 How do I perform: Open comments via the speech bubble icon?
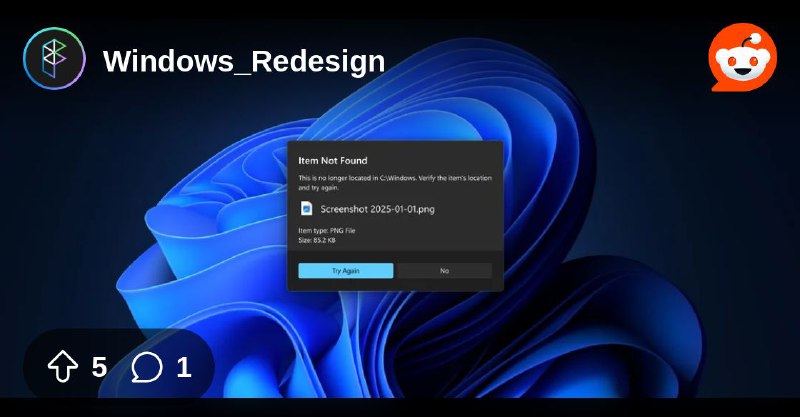click(x=147, y=367)
